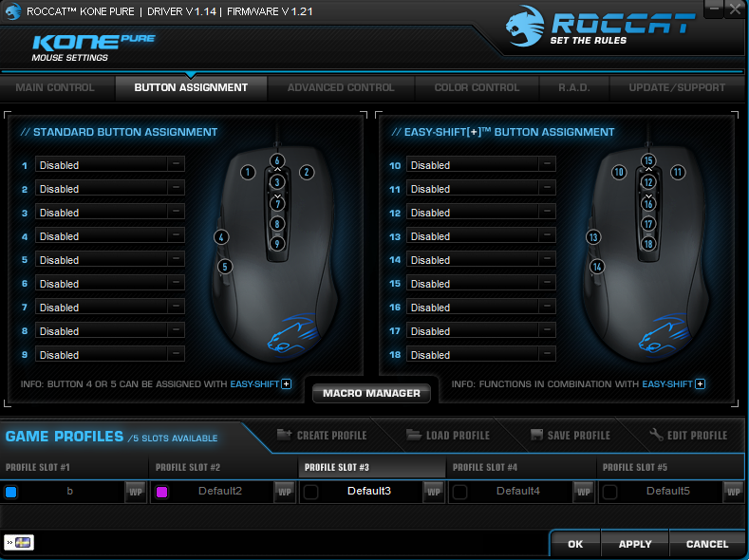Click the Edit Profile wrench icon
The width and height of the screenshot is (749, 560).
pyautogui.click(x=656, y=435)
